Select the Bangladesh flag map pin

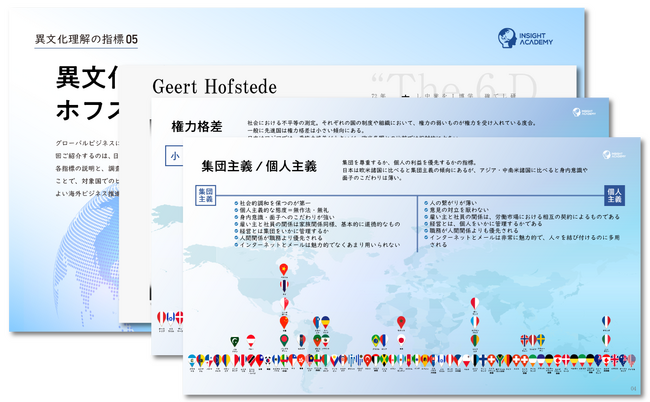(284, 341)
